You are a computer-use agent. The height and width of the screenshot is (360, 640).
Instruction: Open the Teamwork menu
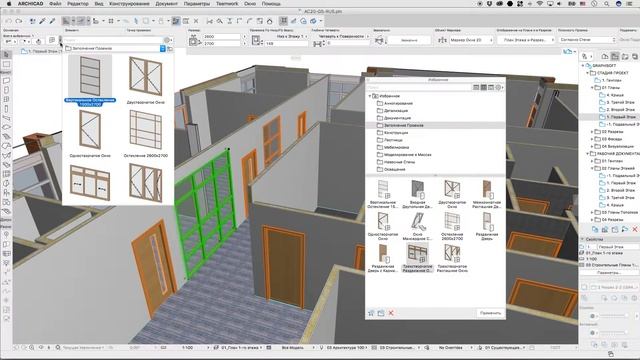(227, 3)
